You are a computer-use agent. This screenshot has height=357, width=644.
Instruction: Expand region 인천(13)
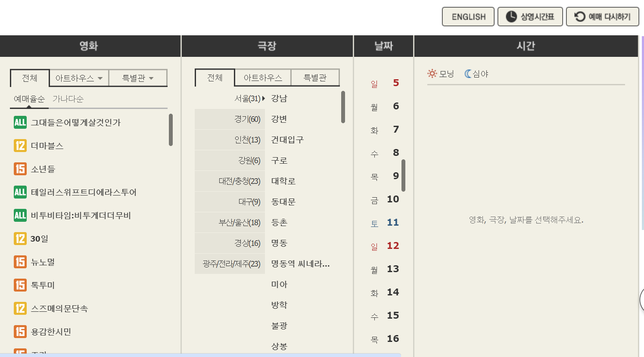[230, 140]
